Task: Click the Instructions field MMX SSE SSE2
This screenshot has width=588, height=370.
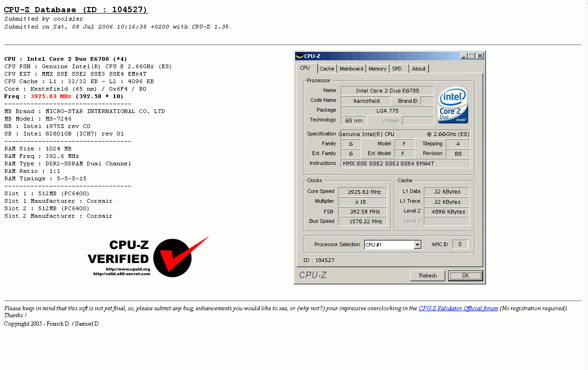Action: pos(406,164)
